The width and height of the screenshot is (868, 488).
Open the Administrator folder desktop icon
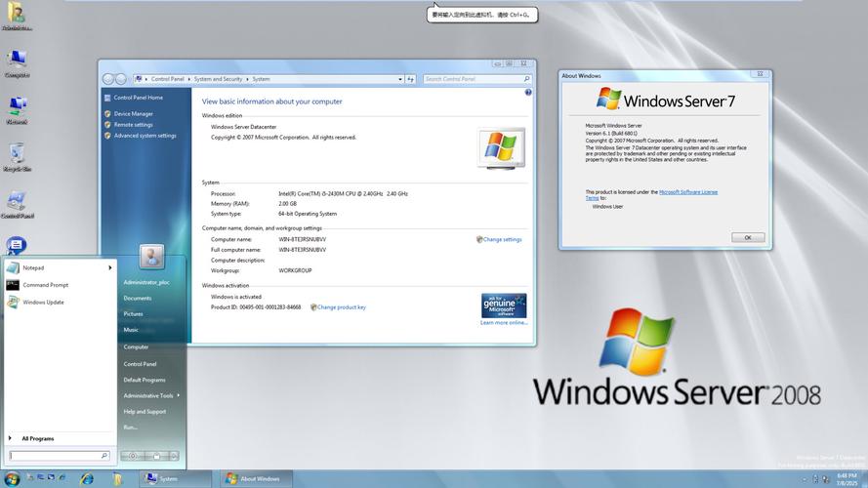click(x=18, y=16)
